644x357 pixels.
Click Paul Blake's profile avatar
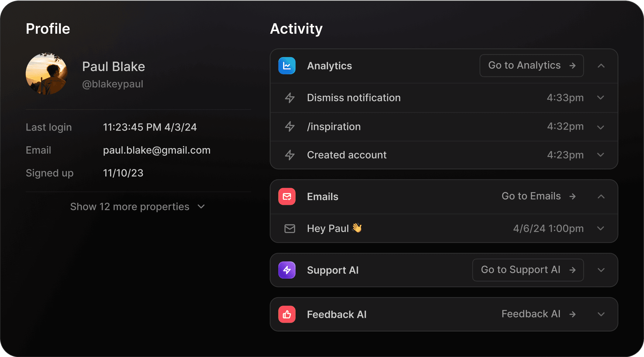pyautogui.click(x=46, y=74)
